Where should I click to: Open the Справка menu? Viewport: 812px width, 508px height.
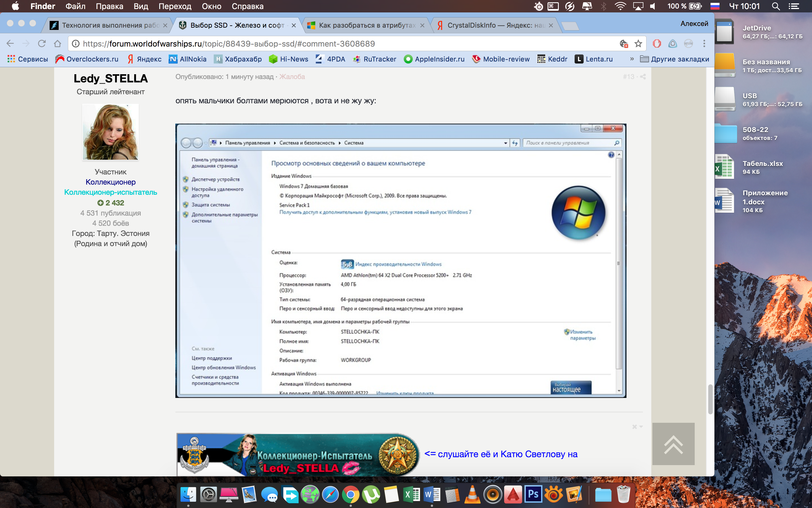(x=247, y=6)
